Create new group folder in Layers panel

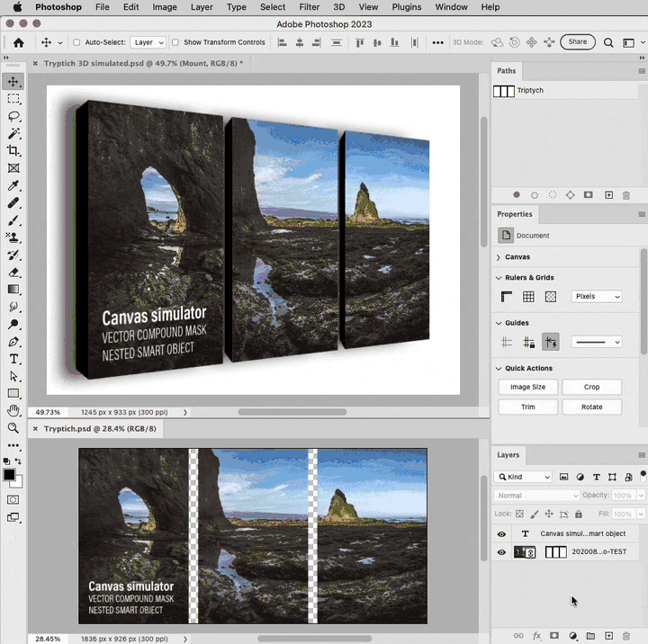point(590,636)
